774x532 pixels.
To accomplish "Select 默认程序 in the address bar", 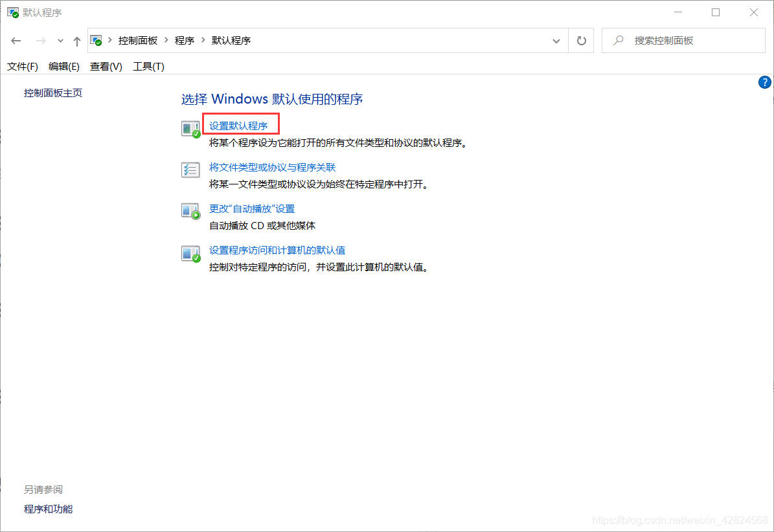I will click(x=231, y=40).
